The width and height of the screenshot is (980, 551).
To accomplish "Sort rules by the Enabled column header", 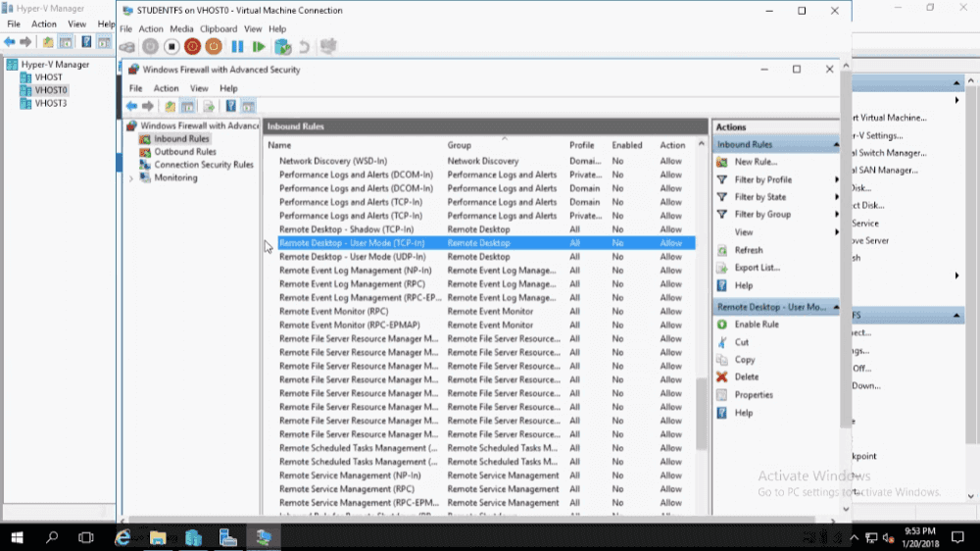I will point(627,145).
